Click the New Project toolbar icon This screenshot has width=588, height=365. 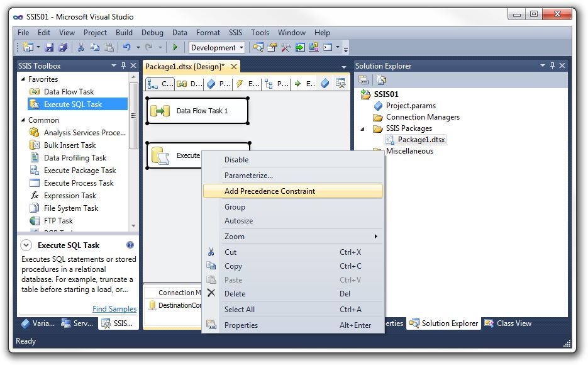click(x=28, y=47)
